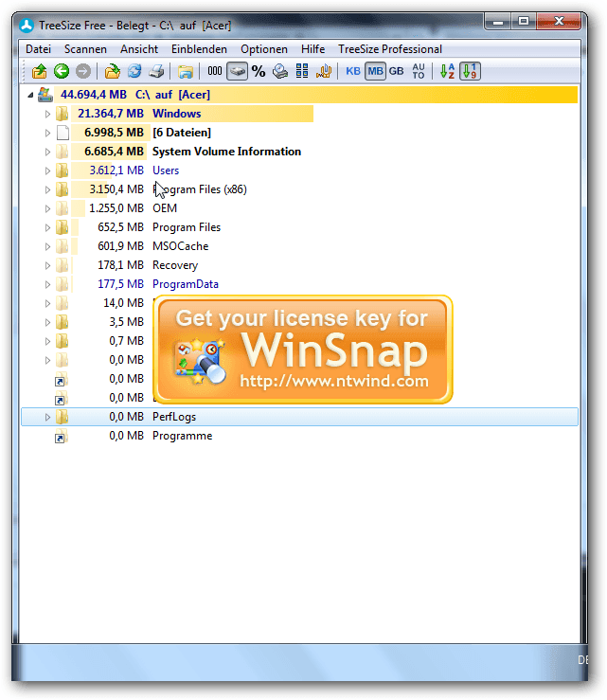Click the 14,0 MB size value
This screenshot has height=700, width=607.
(x=124, y=303)
